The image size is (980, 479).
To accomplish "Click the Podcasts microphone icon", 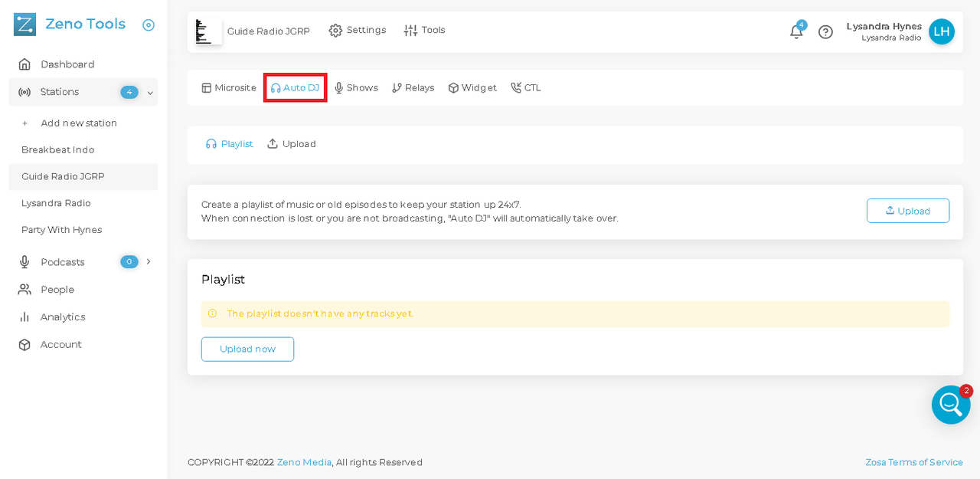I will (24, 262).
